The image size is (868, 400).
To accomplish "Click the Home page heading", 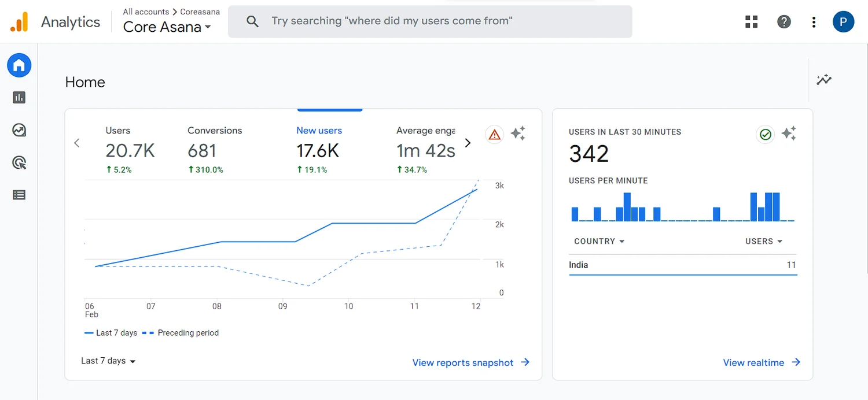I will click(x=85, y=82).
